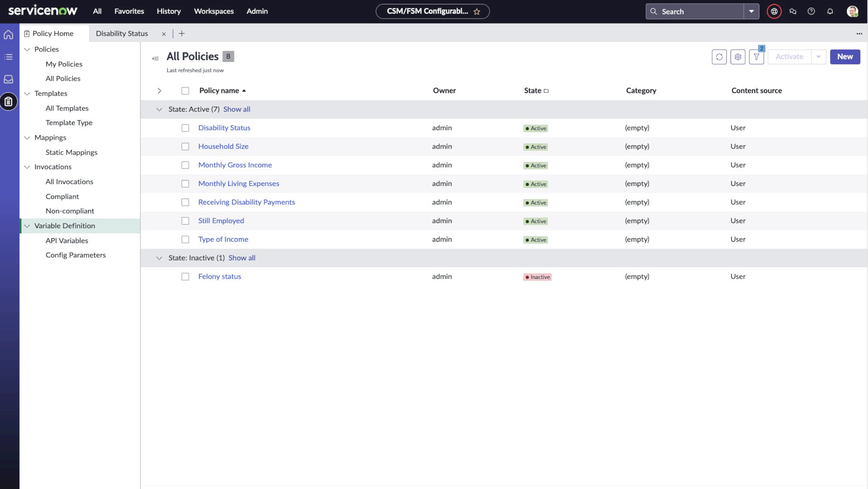868x489 pixels.
Task: Open the Activate button dropdown arrow
Action: [x=818, y=57]
